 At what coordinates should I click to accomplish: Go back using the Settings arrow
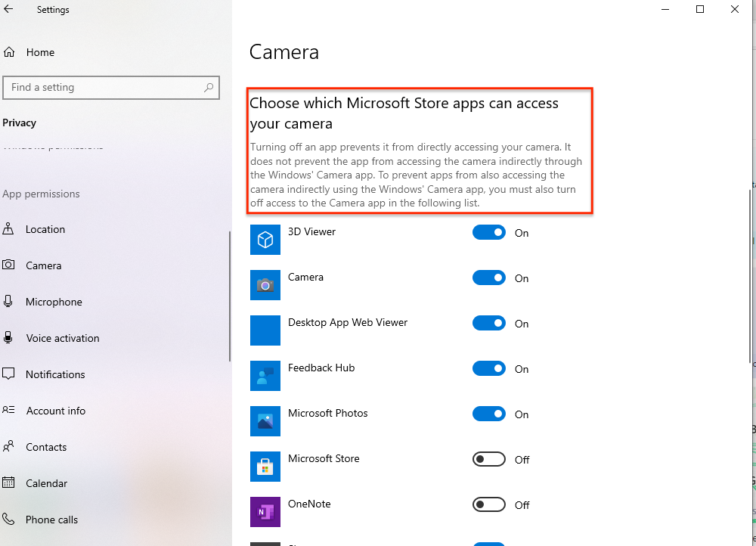[x=8, y=9]
